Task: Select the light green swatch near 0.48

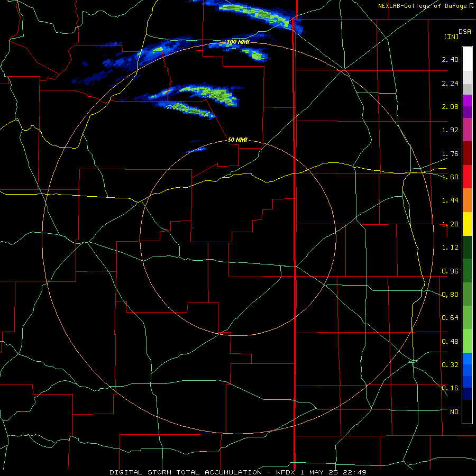Action: [467, 341]
